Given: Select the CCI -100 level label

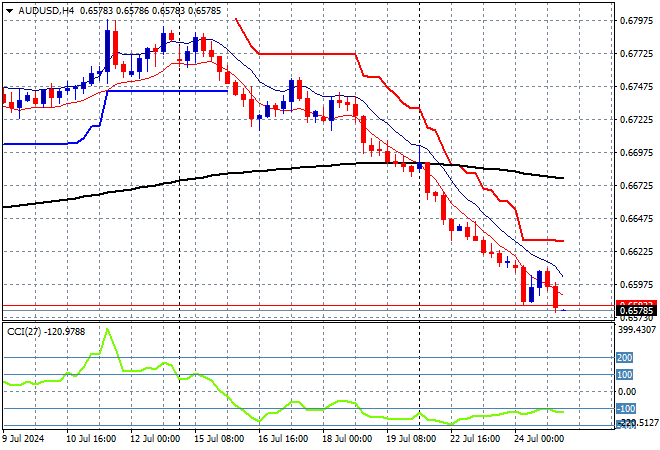Looking at the screenshot, I should (625, 408).
